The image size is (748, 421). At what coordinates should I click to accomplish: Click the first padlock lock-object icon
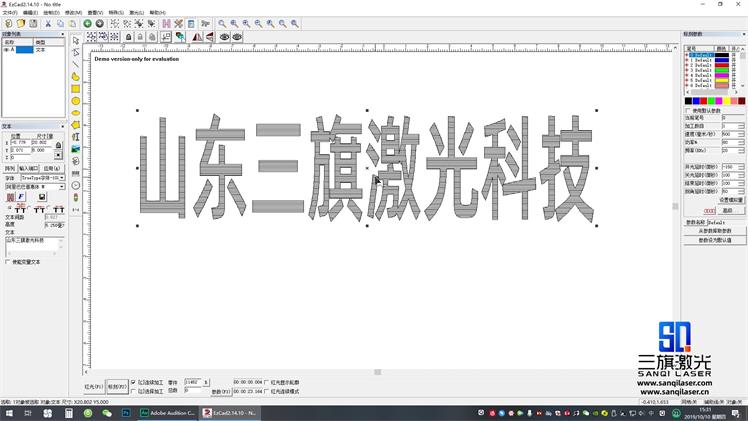tap(128, 37)
